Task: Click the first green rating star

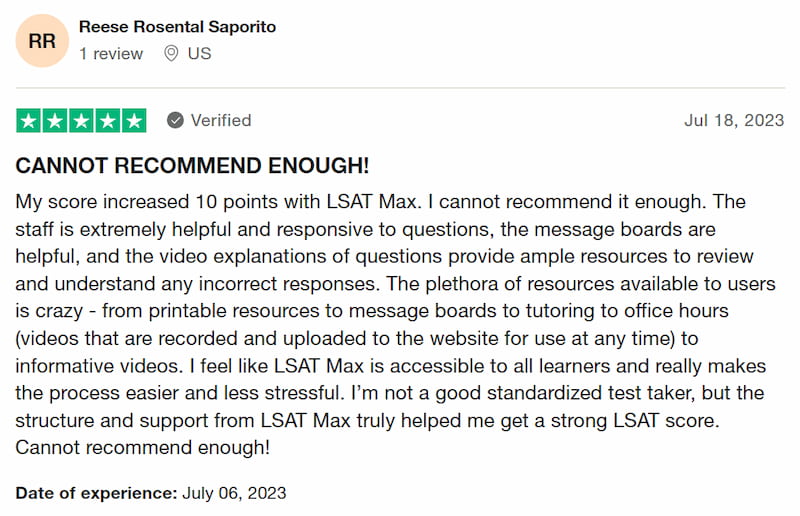Action: [x=29, y=120]
